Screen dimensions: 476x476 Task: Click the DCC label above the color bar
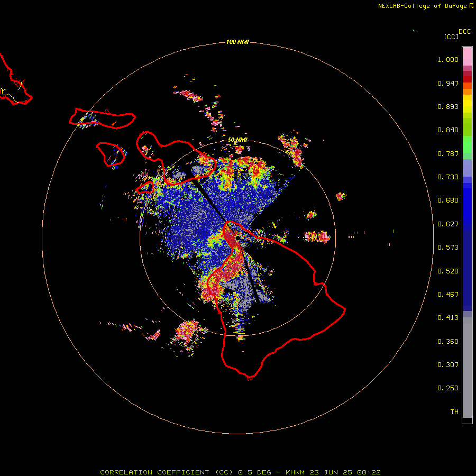[x=465, y=32]
